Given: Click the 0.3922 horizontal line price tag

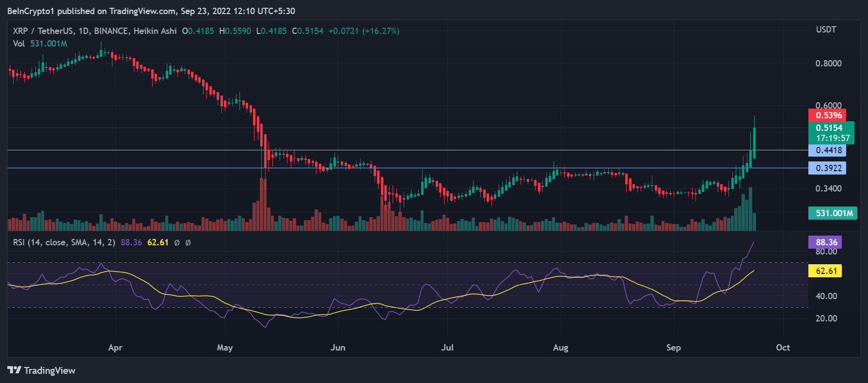Looking at the screenshot, I should pyautogui.click(x=827, y=168).
